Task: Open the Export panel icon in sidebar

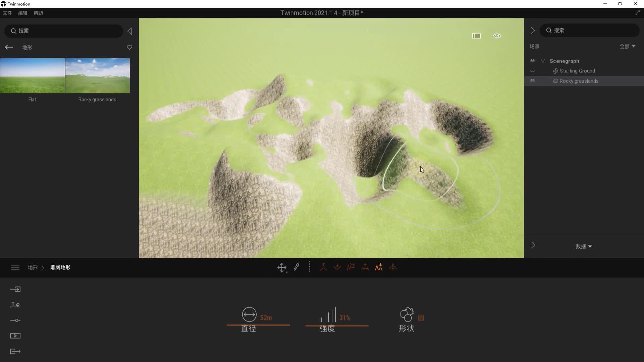Action: [15, 351]
